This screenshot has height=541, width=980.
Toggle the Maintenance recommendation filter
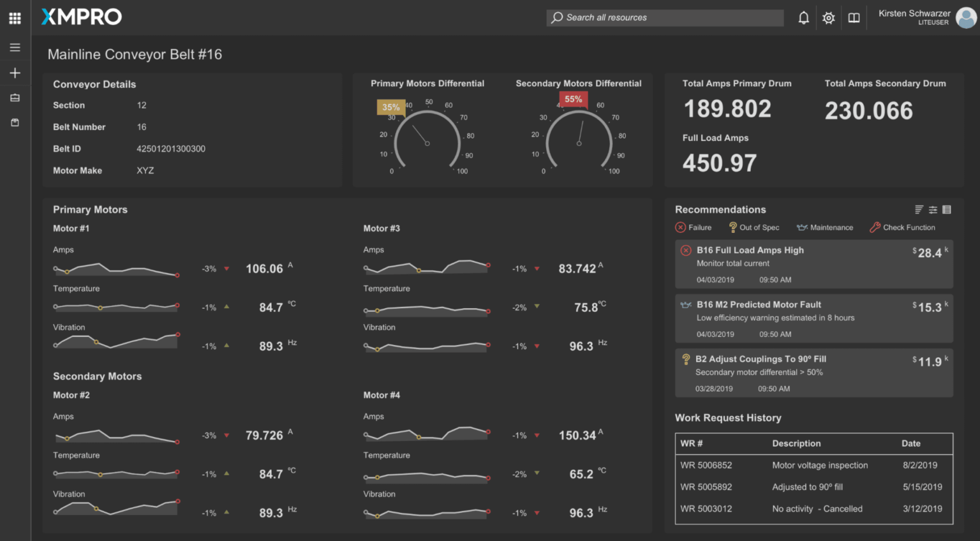(825, 228)
